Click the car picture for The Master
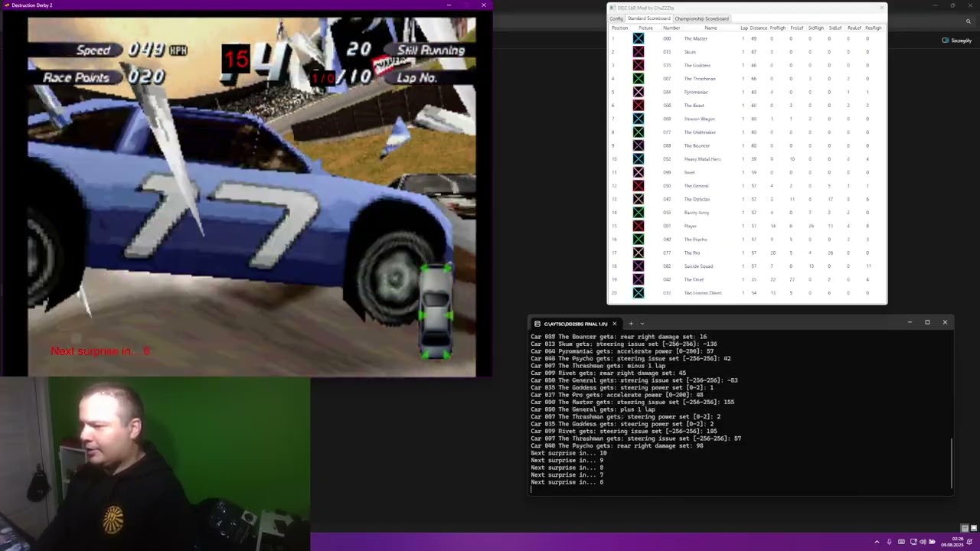This screenshot has height=551, width=980. [x=639, y=38]
